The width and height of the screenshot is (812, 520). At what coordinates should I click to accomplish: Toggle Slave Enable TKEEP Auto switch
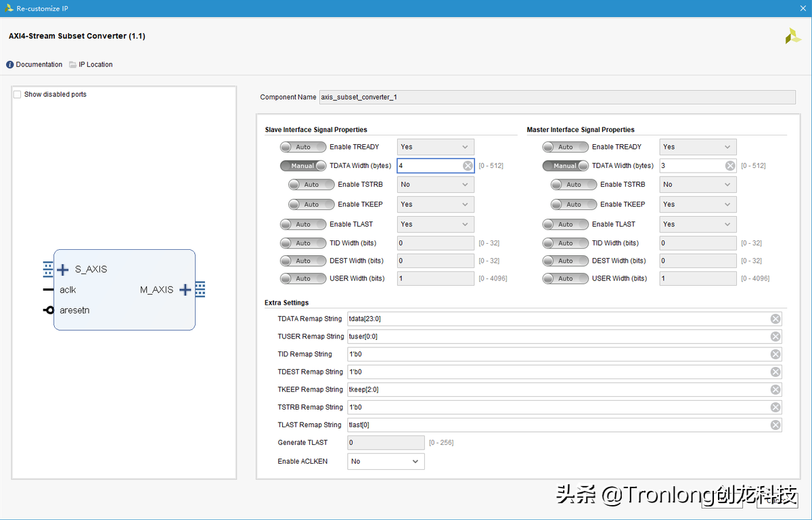311,204
